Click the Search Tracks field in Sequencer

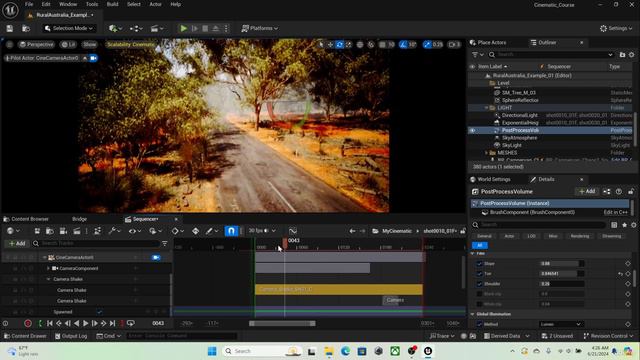tap(97, 243)
